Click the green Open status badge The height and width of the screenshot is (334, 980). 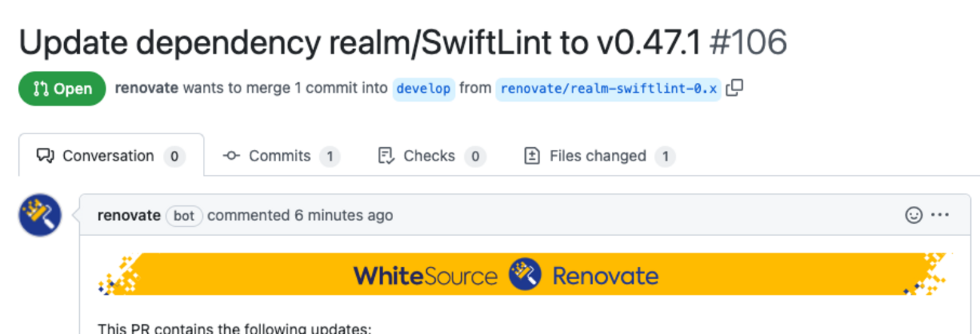pyautogui.click(x=62, y=88)
